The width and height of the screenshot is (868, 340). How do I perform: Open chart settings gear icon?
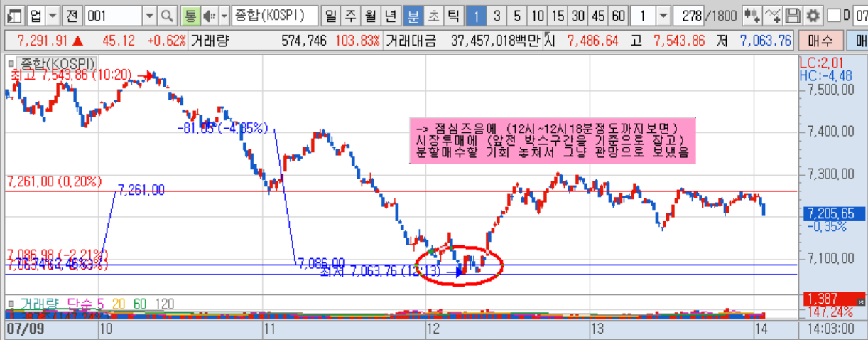(x=813, y=16)
